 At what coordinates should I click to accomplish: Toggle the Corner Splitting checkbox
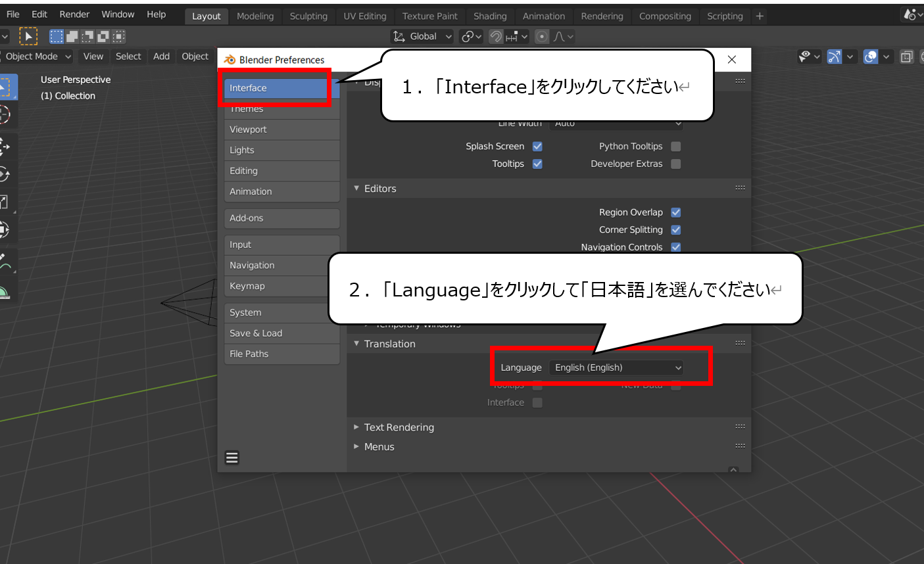[676, 230]
